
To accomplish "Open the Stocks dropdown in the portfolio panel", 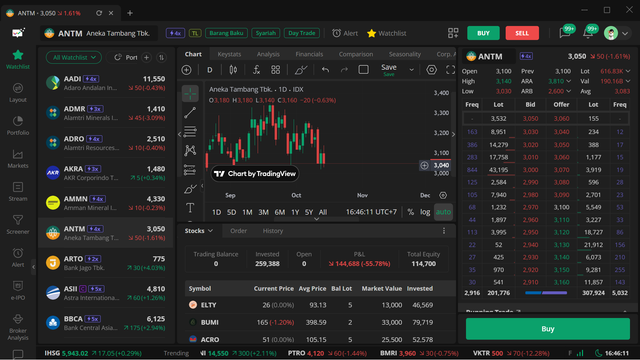I will coord(199,231).
